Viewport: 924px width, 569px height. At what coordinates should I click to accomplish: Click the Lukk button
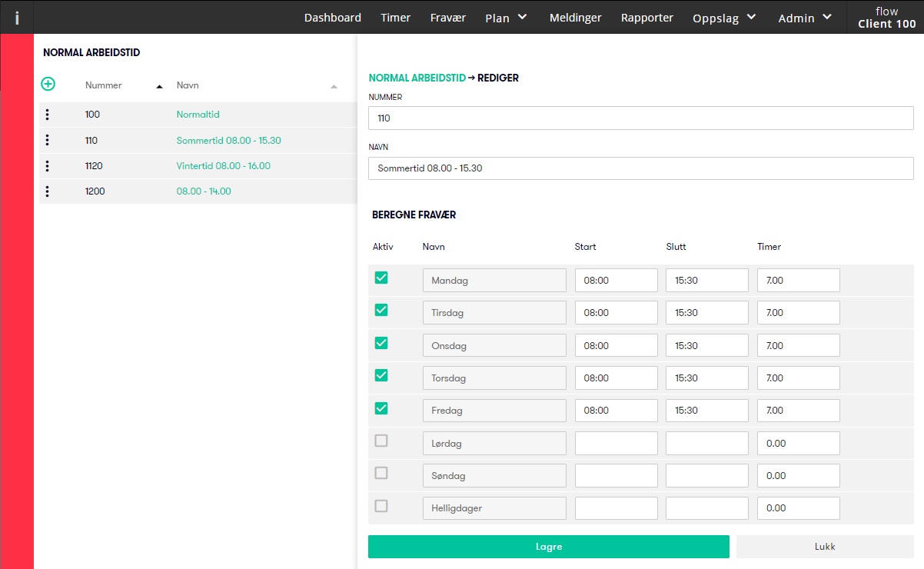click(825, 547)
